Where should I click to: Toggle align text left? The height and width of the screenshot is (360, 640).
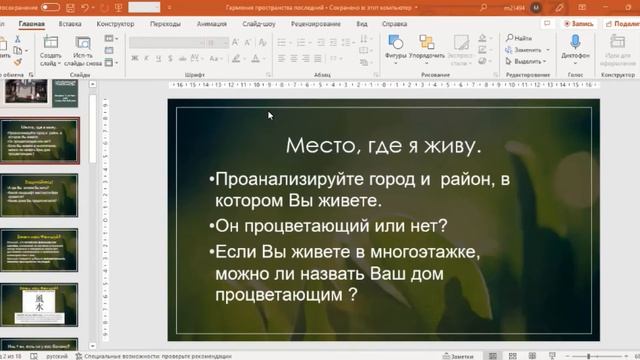[282, 59]
